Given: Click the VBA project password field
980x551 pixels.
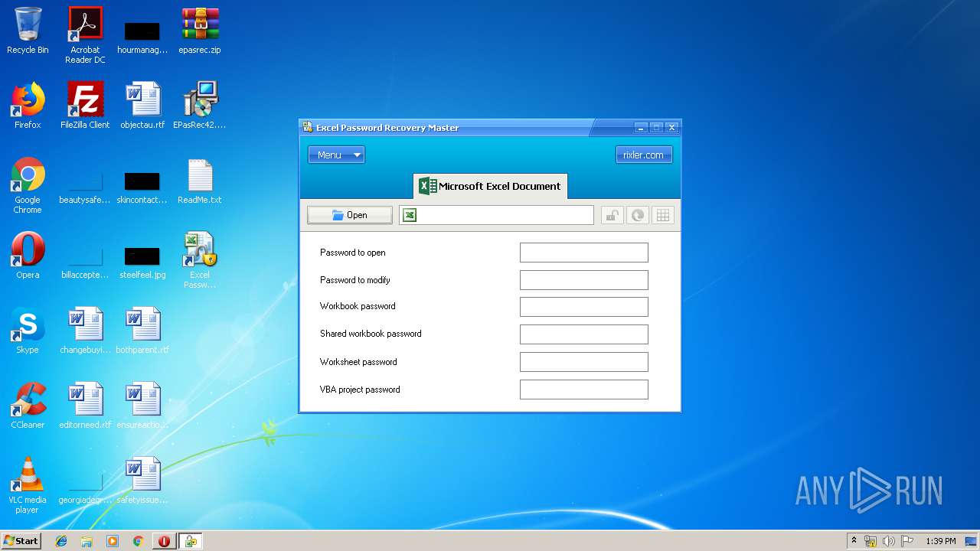Looking at the screenshot, I should pyautogui.click(x=584, y=390).
